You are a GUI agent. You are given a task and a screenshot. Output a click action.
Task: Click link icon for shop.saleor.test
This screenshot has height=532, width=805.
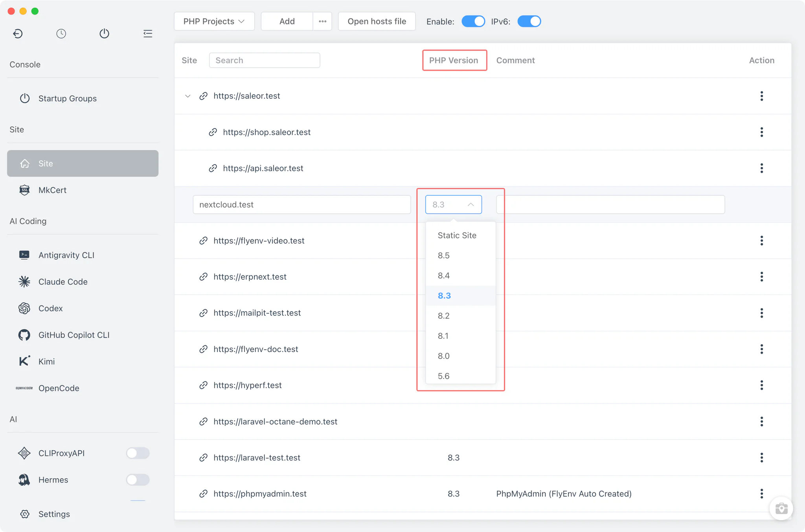[213, 132]
